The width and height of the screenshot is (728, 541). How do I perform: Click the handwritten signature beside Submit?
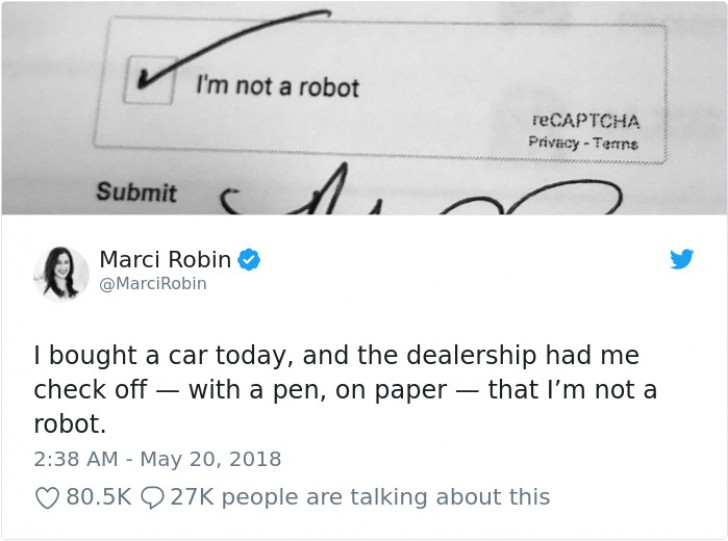pos(420,190)
